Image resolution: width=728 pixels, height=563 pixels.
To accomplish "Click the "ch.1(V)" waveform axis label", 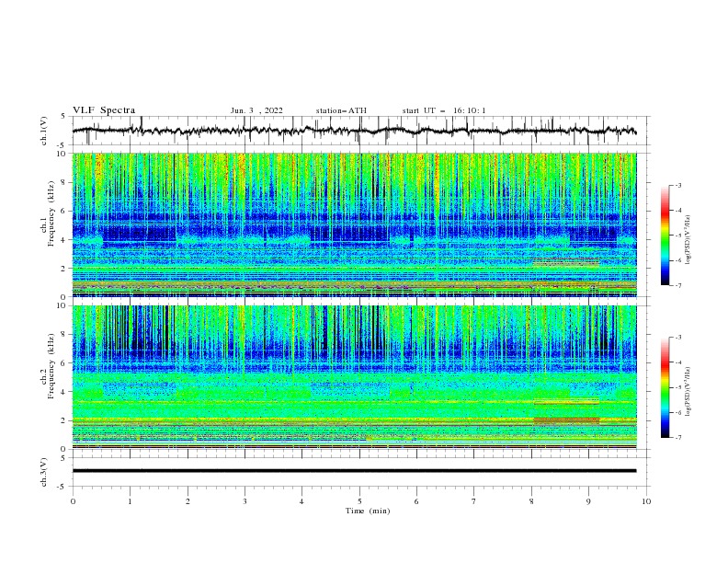I will coord(43,131).
